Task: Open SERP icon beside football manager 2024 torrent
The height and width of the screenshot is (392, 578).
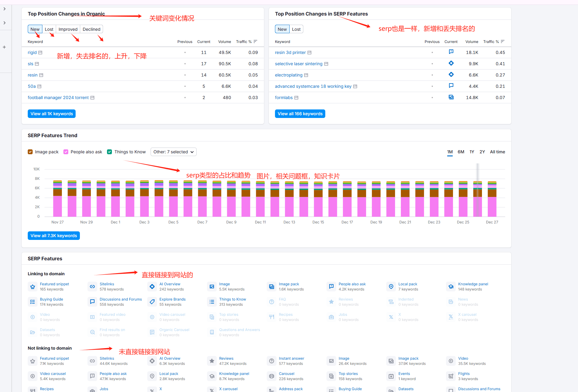Action: [92, 98]
